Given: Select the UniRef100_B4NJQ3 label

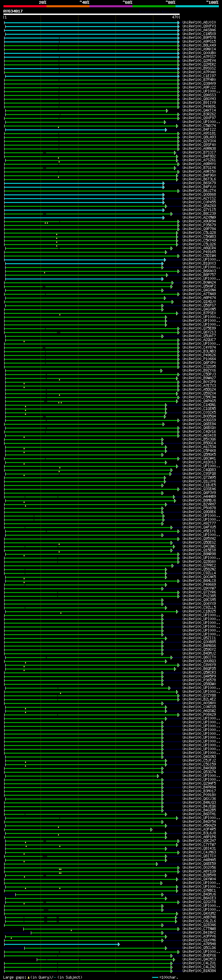Looking at the screenshot, I should [199, 802].
